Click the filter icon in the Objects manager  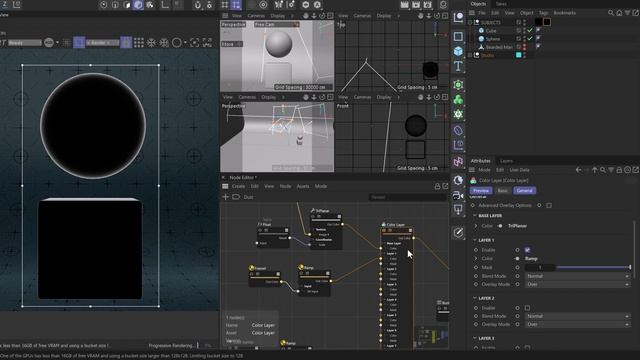click(x=627, y=13)
